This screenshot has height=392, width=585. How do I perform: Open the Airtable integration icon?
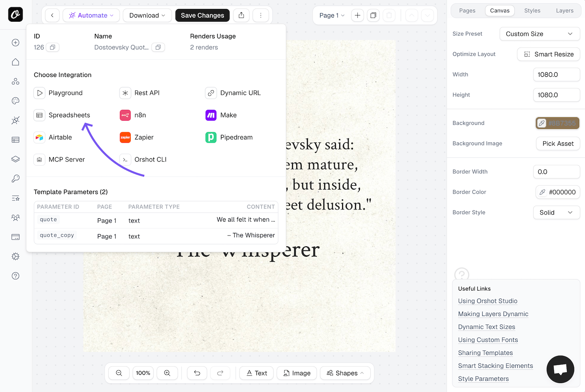pos(39,137)
